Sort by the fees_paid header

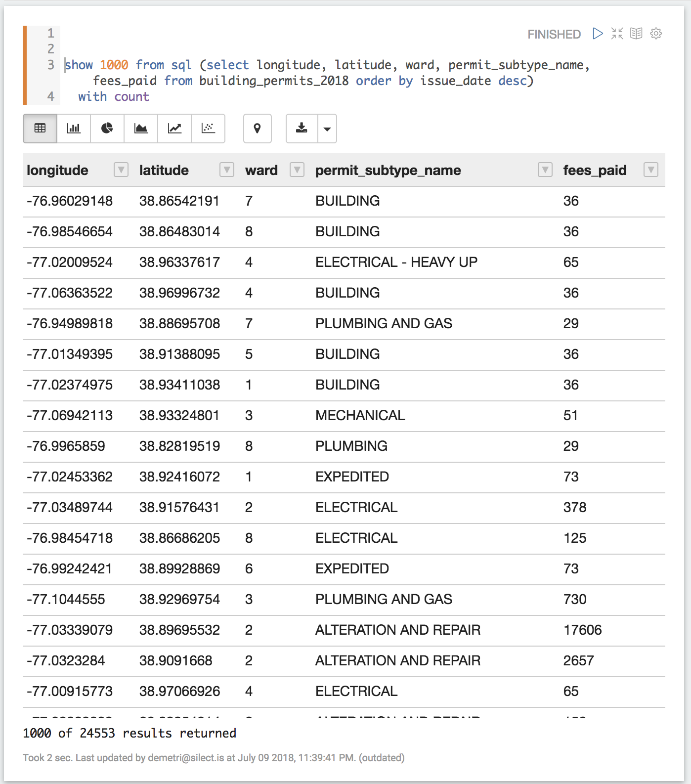click(x=595, y=171)
